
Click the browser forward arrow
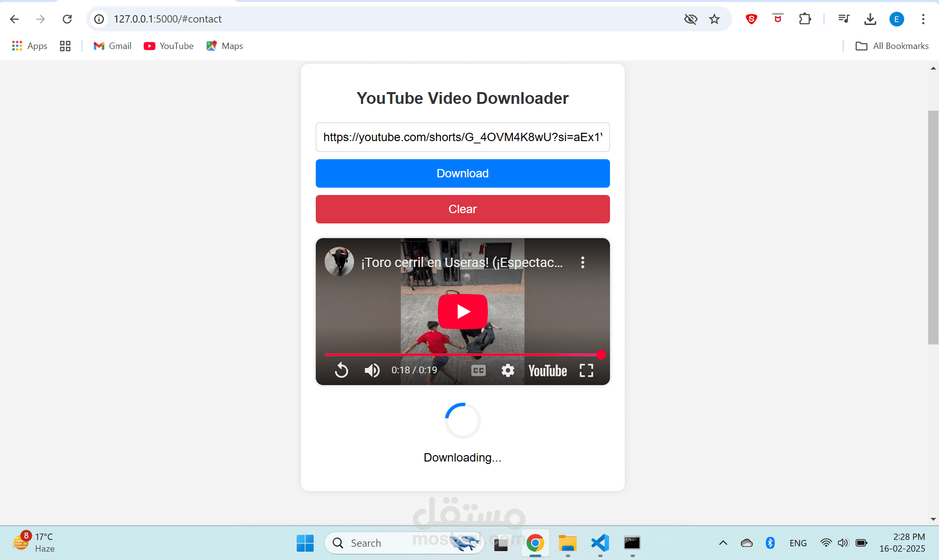click(x=41, y=19)
